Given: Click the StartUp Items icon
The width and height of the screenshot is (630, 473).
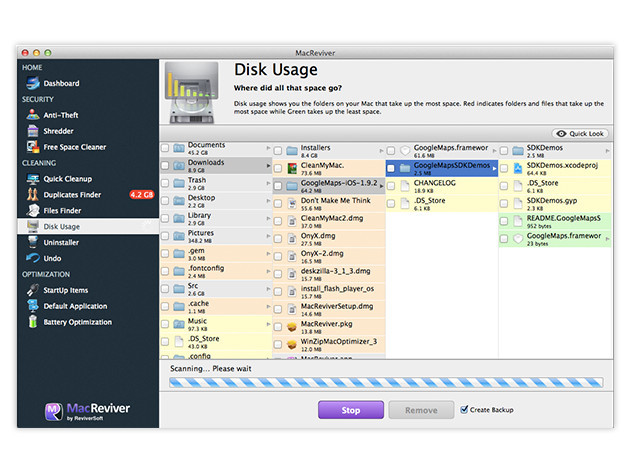Looking at the screenshot, I should [x=33, y=290].
